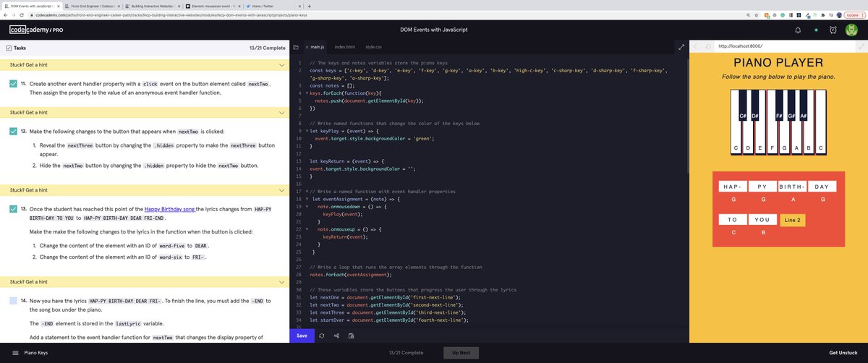Open the Happy Birthday song link
Screen dimensions: 868x363
tap(169, 208)
